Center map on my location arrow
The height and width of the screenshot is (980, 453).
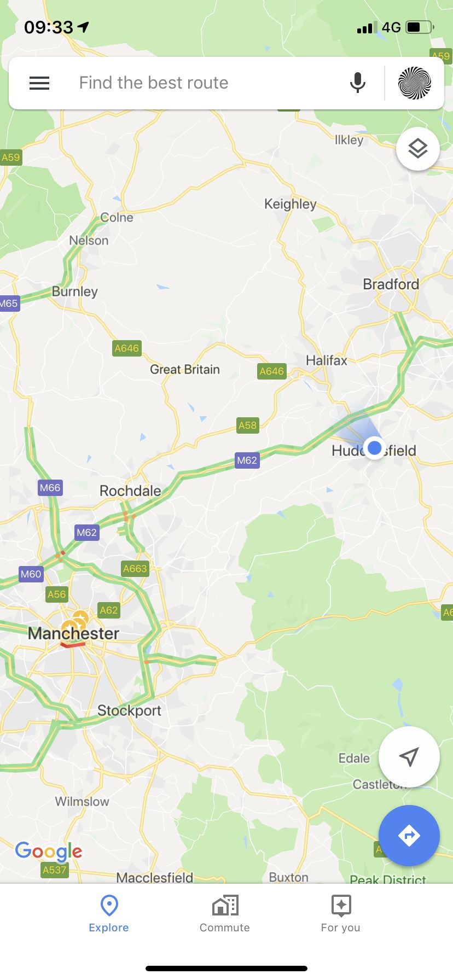click(x=409, y=757)
